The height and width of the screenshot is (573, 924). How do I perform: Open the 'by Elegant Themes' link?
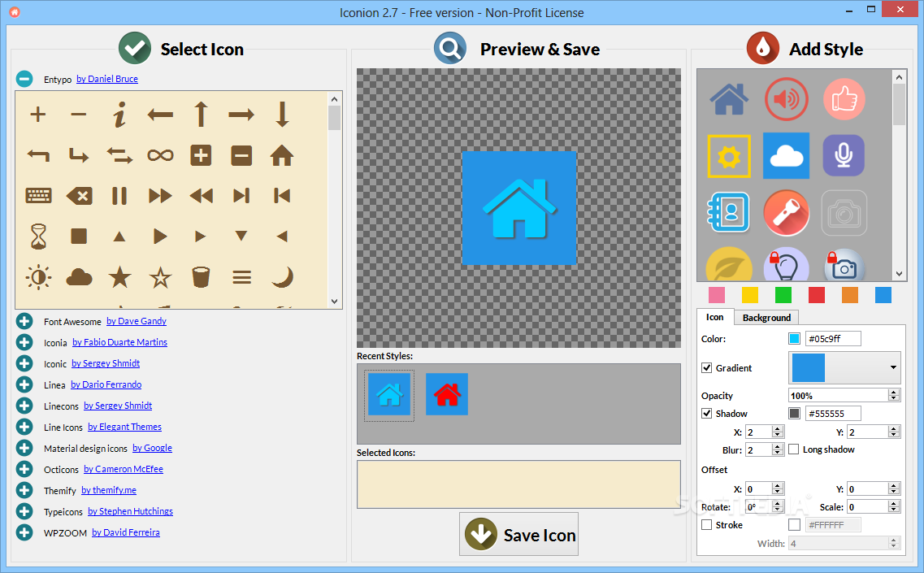124,427
